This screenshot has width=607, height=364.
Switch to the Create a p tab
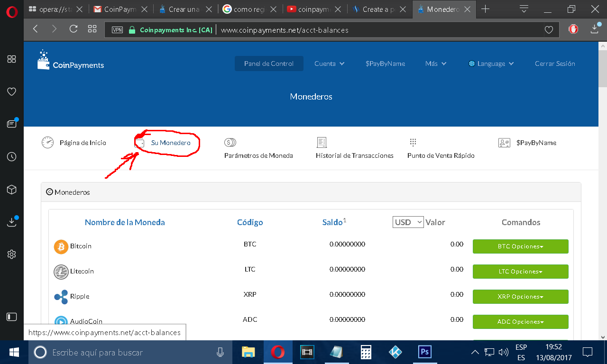click(x=379, y=9)
